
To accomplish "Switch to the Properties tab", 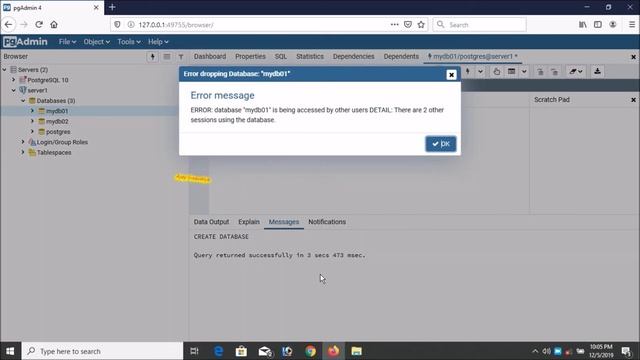I will click(250, 56).
